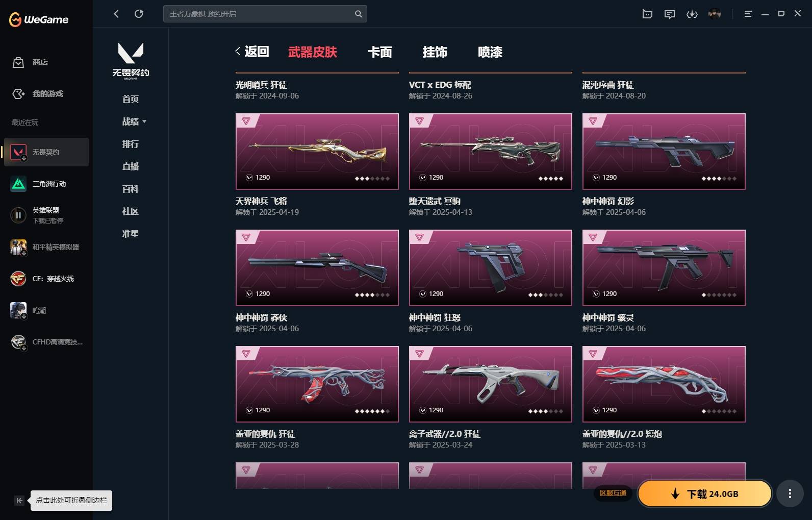Screen dimensions: 812x520
Task: Expand the 战绩 dropdown arrow
Action: tap(144, 121)
